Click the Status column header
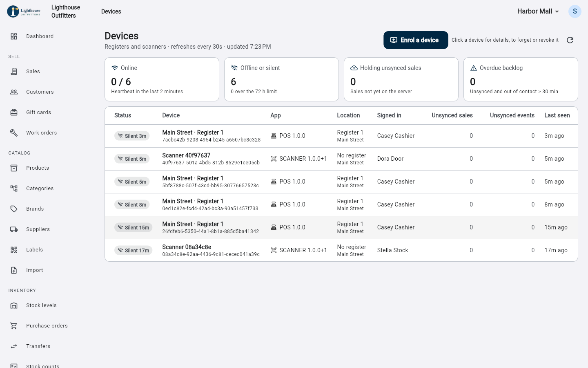This screenshot has height=368, width=588. (x=123, y=115)
